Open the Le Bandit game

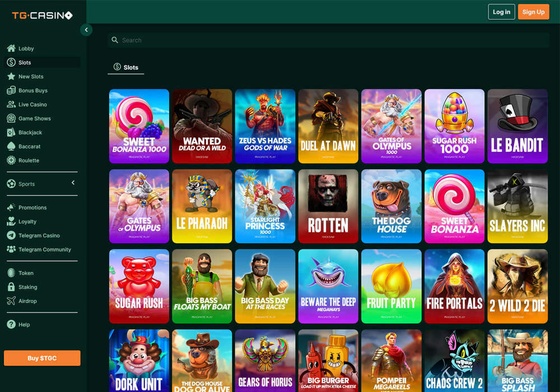pyautogui.click(x=517, y=126)
